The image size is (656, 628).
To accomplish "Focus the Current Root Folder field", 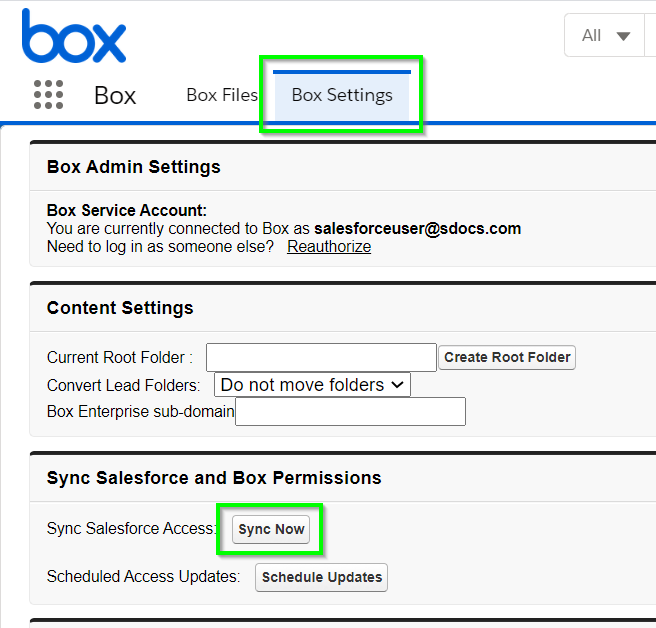I will pyautogui.click(x=321, y=357).
